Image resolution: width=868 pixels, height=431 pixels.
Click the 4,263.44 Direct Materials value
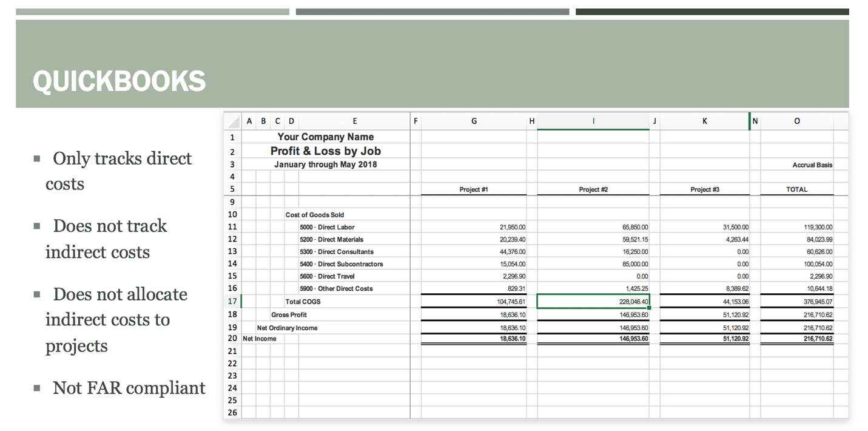pos(737,239)
